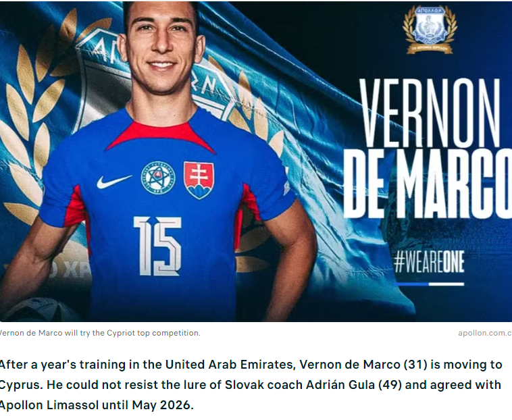Image resolution: width=512 pixels, height=420 pixels.
Task: Click the large VERNON headline text
Action: 430,113
